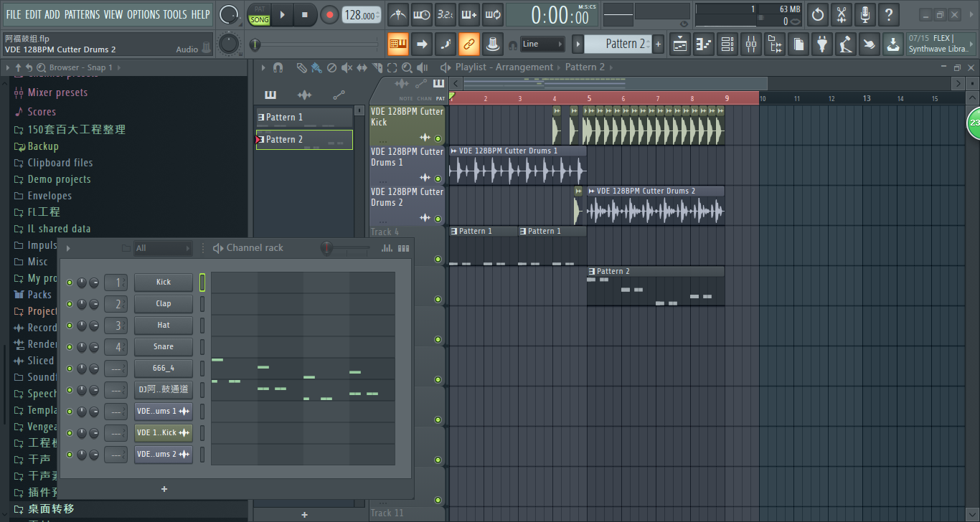Open the Pattern 2 selector dropdown

pyautogui.click(x=617, y=44)
